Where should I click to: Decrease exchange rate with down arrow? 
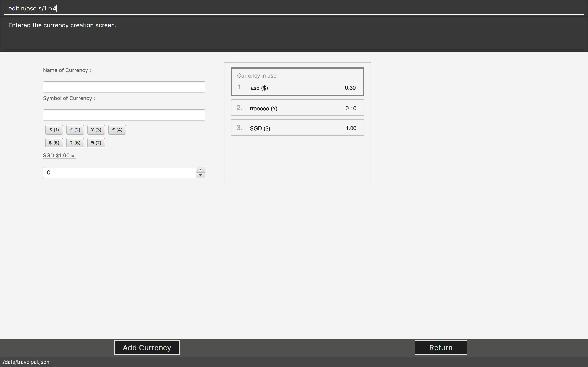(x=201, y=175)
